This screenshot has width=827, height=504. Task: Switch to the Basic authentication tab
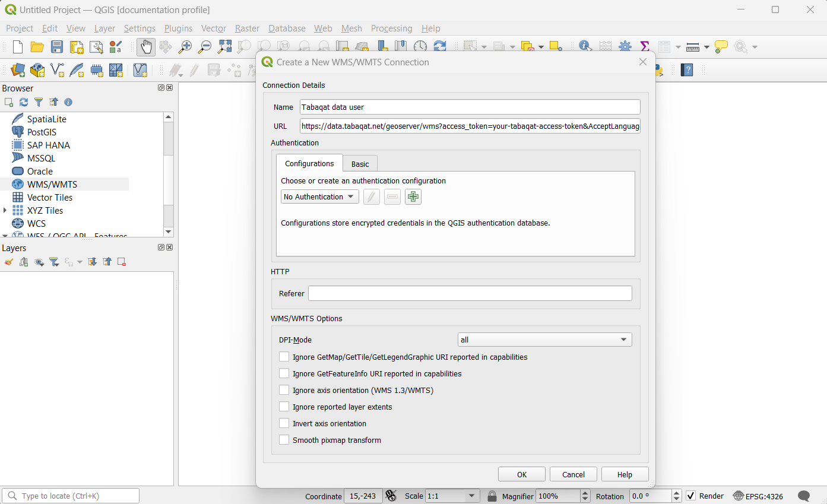[360, 163]
